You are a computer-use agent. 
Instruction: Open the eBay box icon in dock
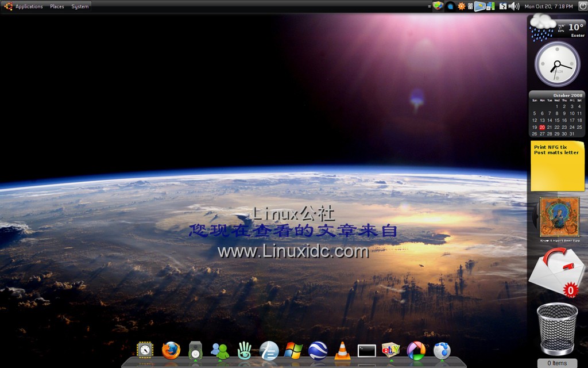tap(390, 350)
